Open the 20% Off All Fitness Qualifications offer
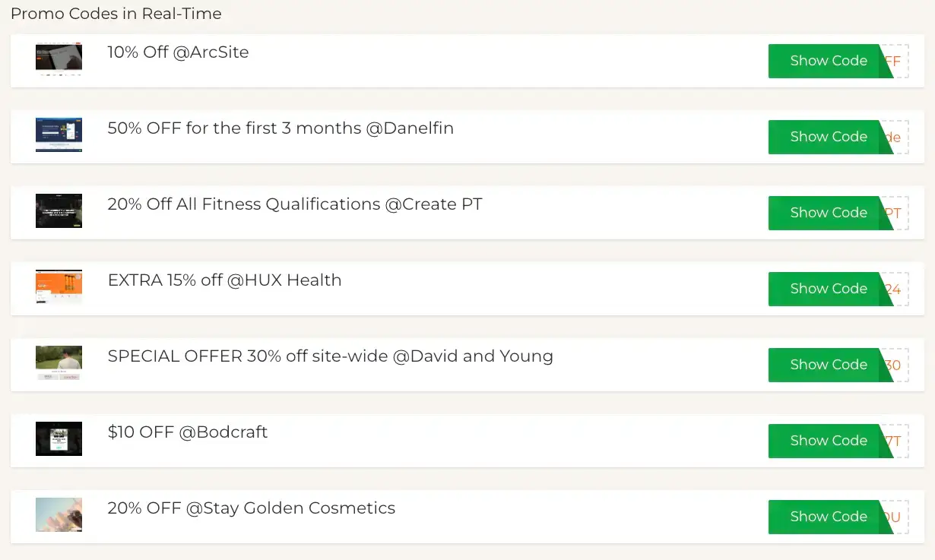This screenshot has height=560, width=935. [295, 204]
